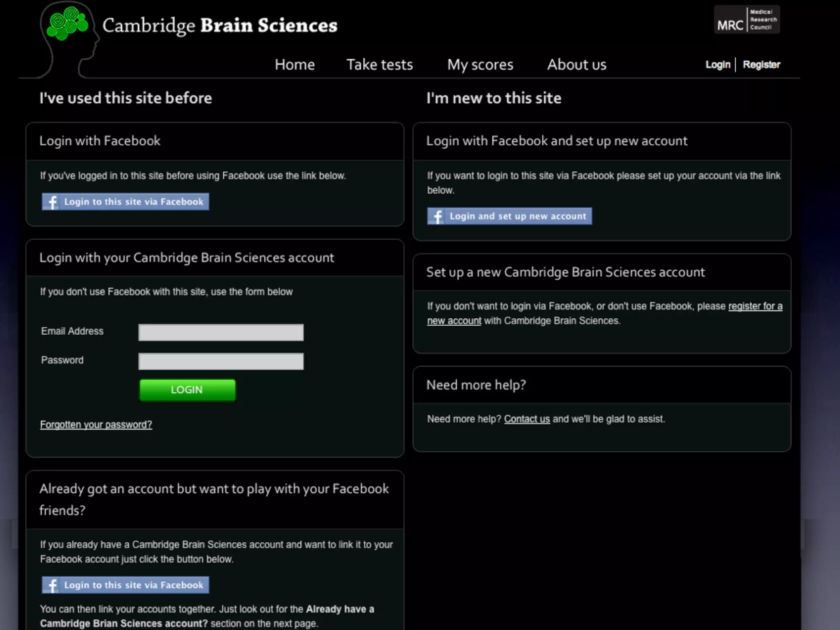Open My scores in navigation

tap(480, 65)
